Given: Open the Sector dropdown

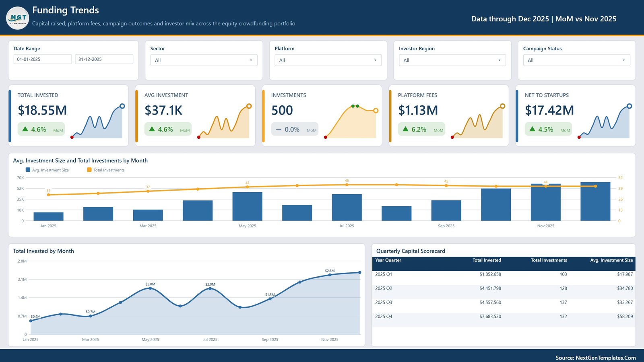Looking at the screenshot, I should [204, 60].
